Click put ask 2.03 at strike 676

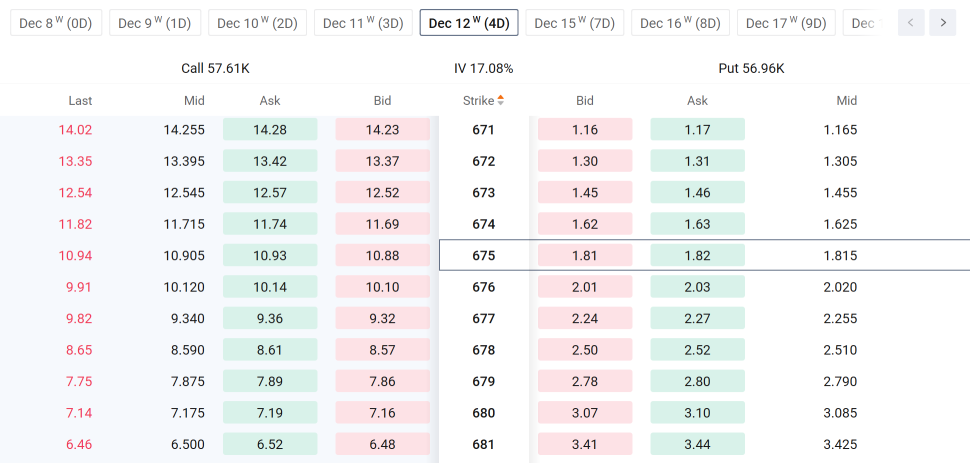pyautogui.click(x=698, y=287)
